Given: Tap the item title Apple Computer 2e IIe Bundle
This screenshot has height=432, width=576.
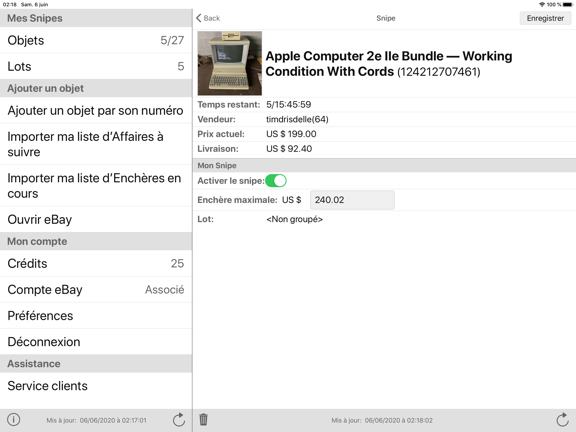Looking at the screenshot, I should pos(389,64).
